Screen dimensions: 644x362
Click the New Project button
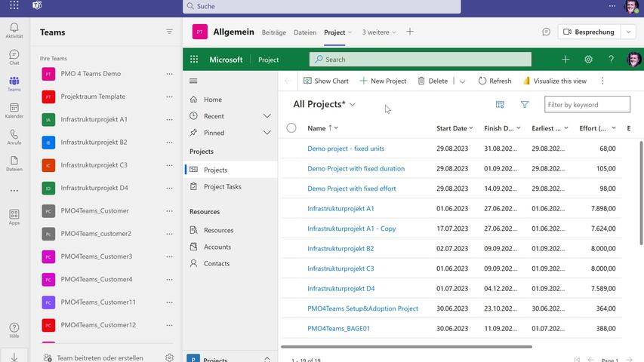tap(383, 81)
